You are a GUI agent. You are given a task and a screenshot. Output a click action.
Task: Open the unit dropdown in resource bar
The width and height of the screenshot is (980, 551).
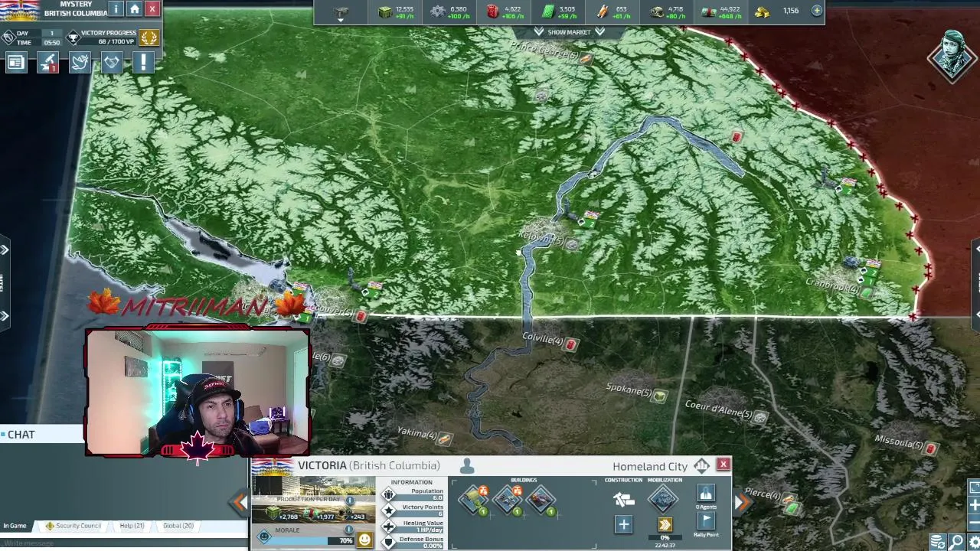point(341,12)
